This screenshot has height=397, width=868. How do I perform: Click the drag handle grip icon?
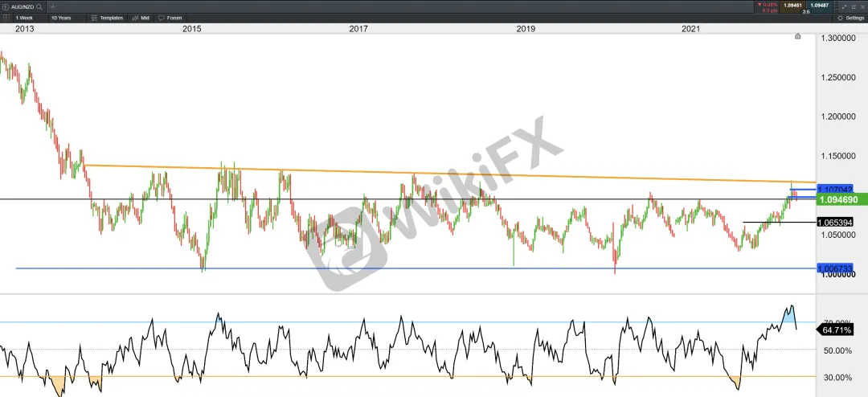click(836, 6)
